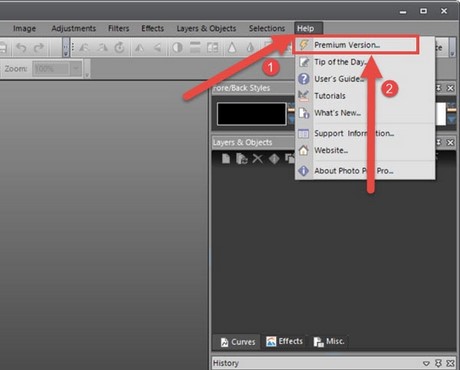Viewport: 460px width, 370px height.
Task: Click the new layer icon in Layers panel
Action: point(226,159)
